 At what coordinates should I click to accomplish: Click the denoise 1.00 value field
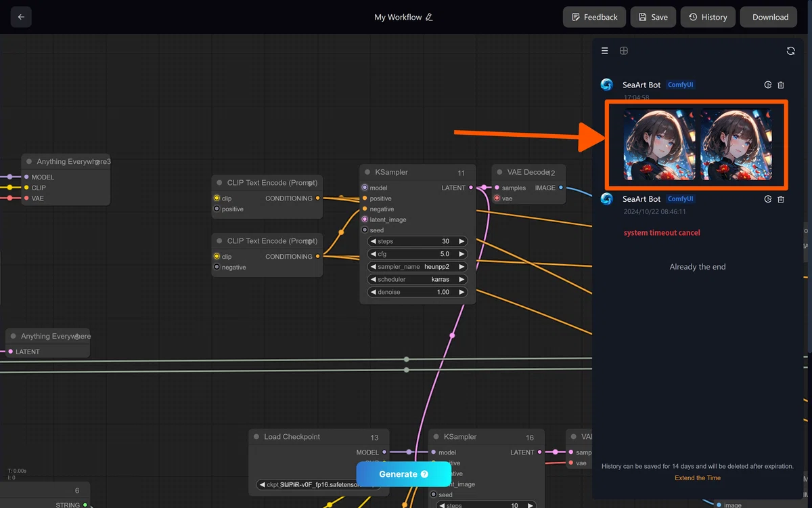coord(418,292)
